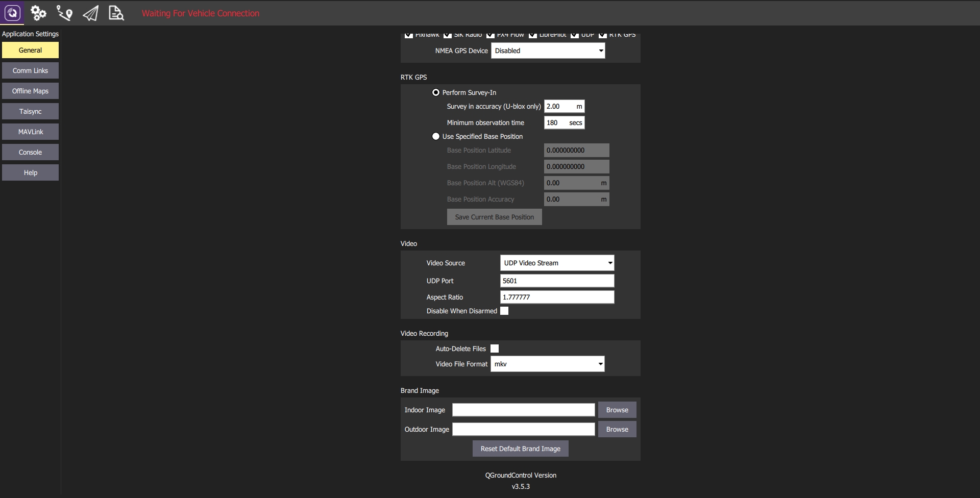
Task: Select the Perform Survey-In radio button
Action: click(436, 92)
